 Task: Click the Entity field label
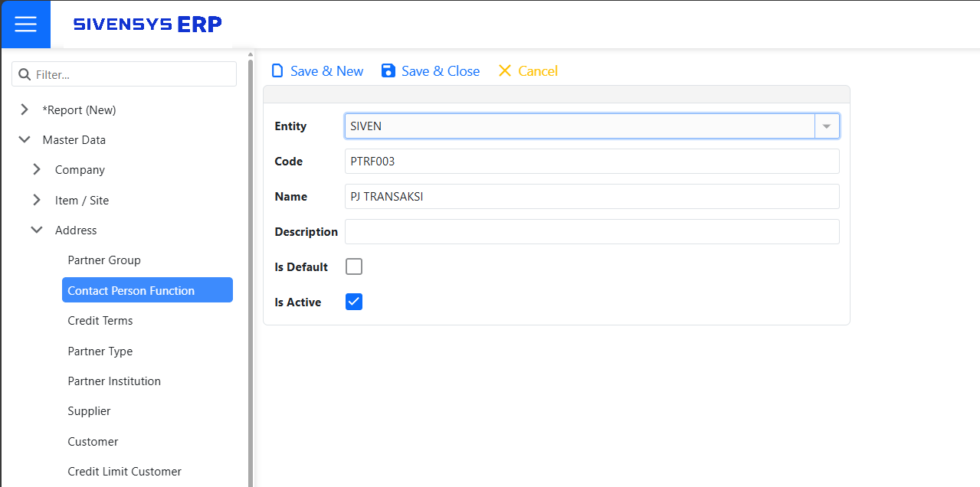coord(290,126)
